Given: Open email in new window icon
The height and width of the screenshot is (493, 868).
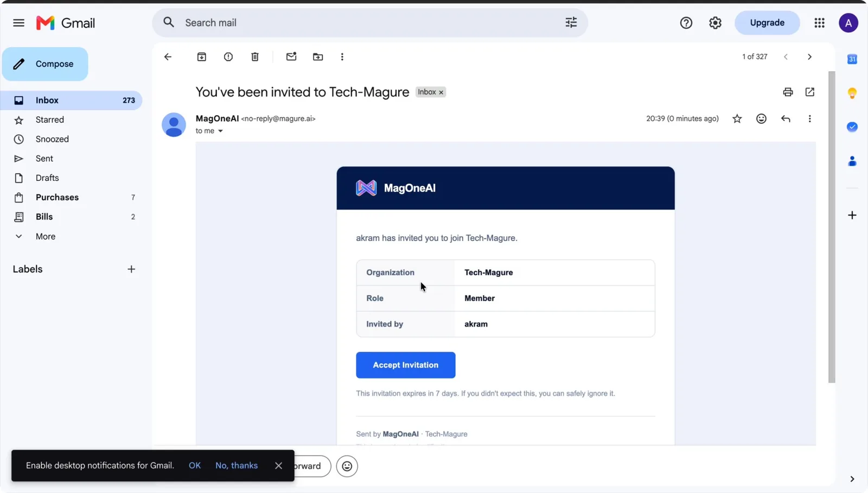Looking at the screenshot, I should click(810, 92).
